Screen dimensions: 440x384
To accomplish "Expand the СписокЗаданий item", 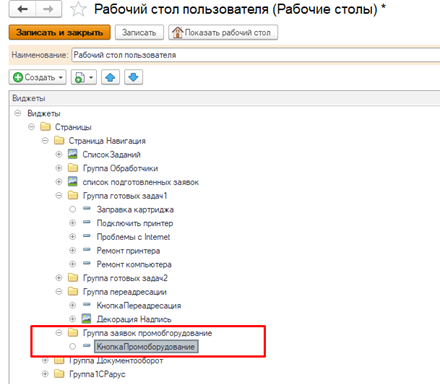I will pyautogui.click(x=59, y=154).
